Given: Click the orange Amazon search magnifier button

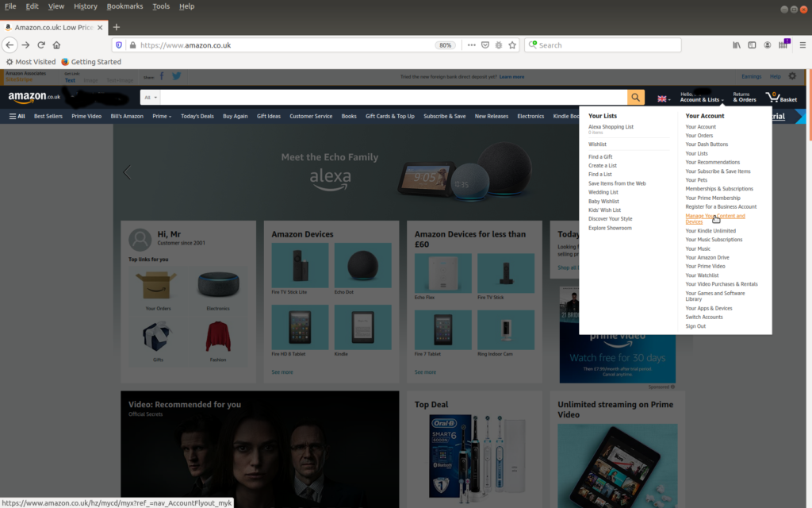Looking at the screenshot, I should (635, 98).
